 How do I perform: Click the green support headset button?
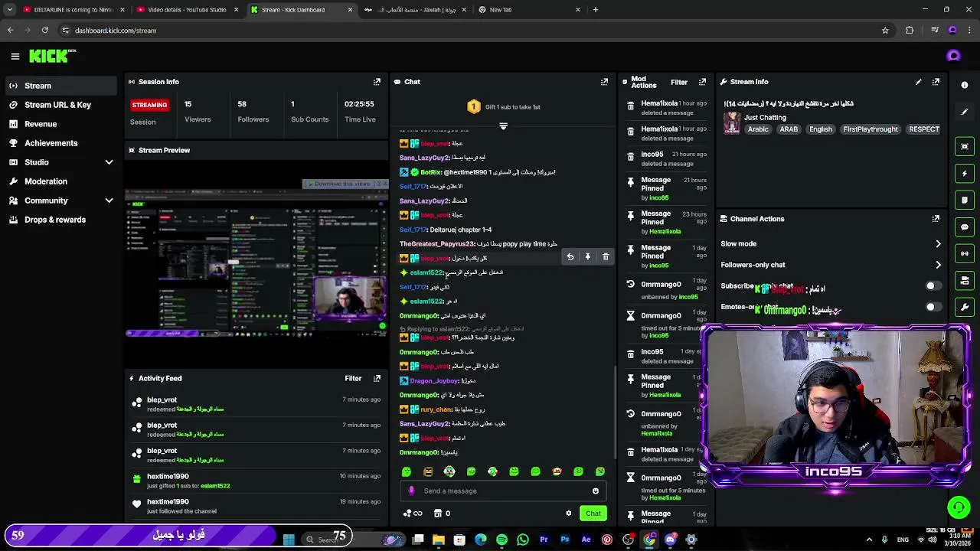click(959, 507)
